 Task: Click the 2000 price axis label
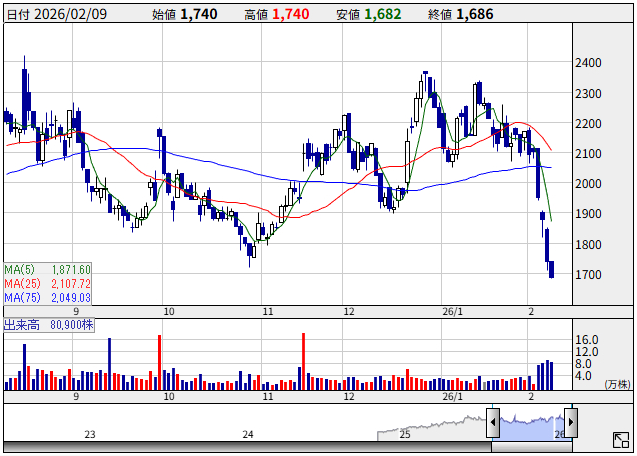pos(588,184)
